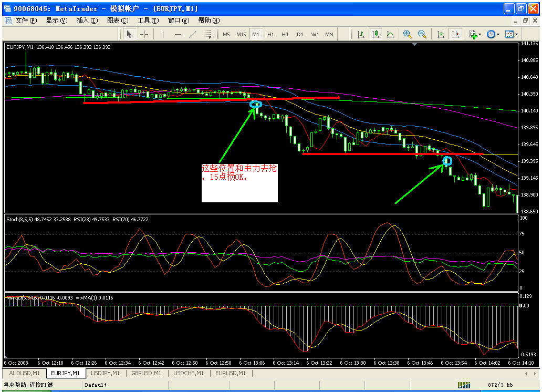Select the horizontal line drawing tool
This screenshot has width=542, height=392.
(178, 34)
